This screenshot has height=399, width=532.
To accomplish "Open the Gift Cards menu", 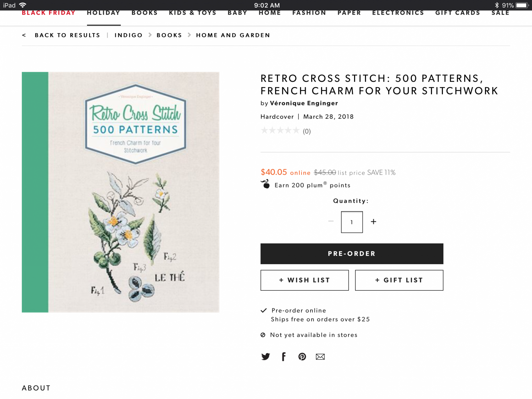I will coord(458,13).
